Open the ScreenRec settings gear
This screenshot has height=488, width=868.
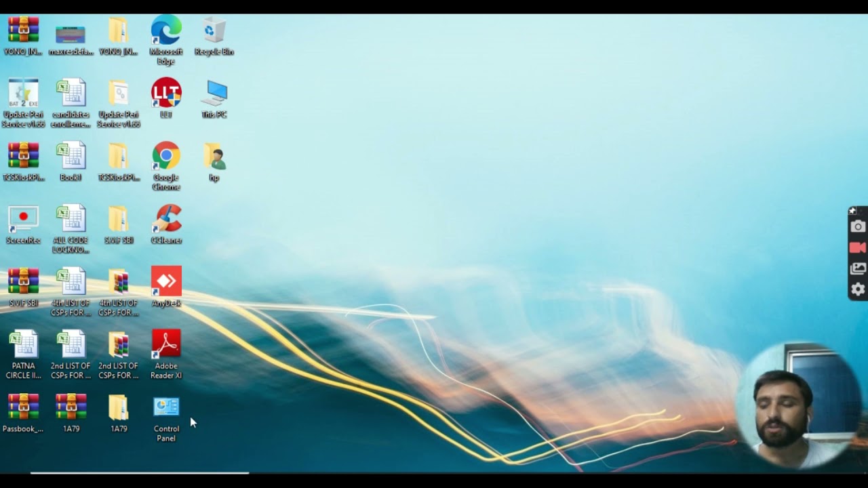tap(858, 289)
